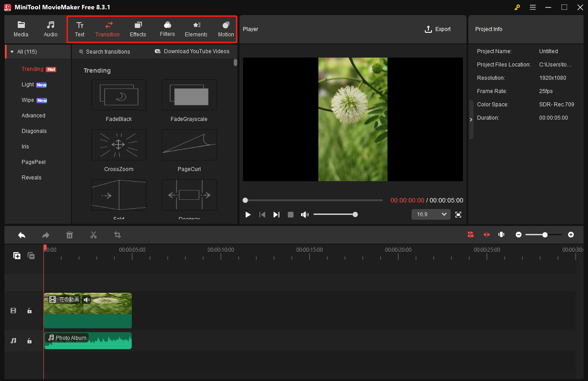Toggle lock on the audio track

(x=29, y=341)
